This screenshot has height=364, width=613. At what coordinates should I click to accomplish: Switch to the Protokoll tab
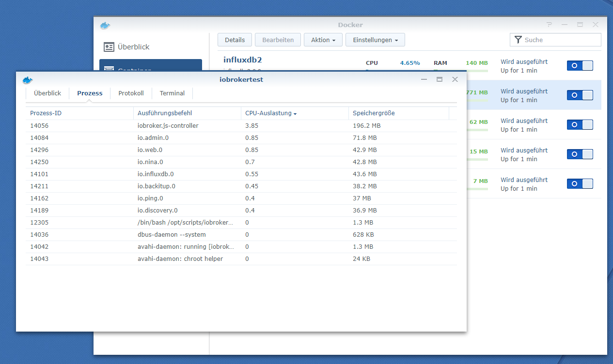click(x=131, y=93)
